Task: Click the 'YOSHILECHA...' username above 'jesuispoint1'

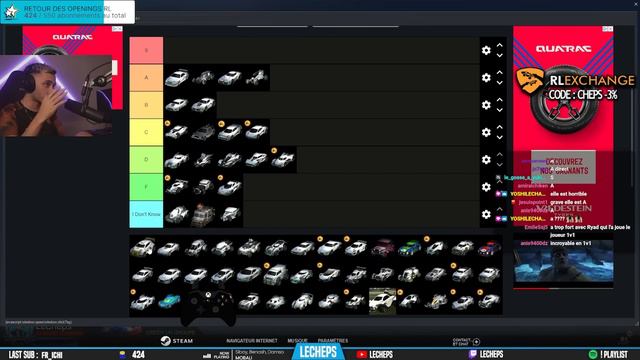Action: (x=528, y=194)
